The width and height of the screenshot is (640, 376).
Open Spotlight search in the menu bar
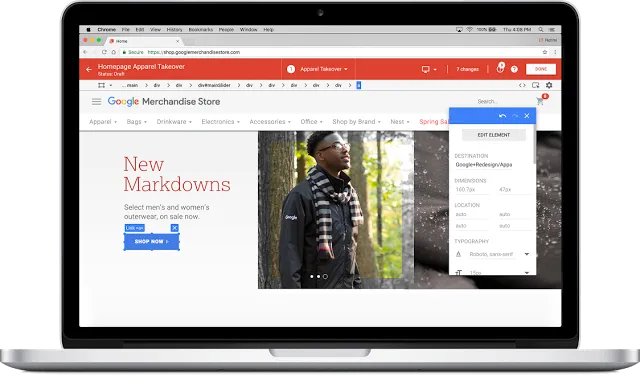pyautogui.click(x=541, y=30)
